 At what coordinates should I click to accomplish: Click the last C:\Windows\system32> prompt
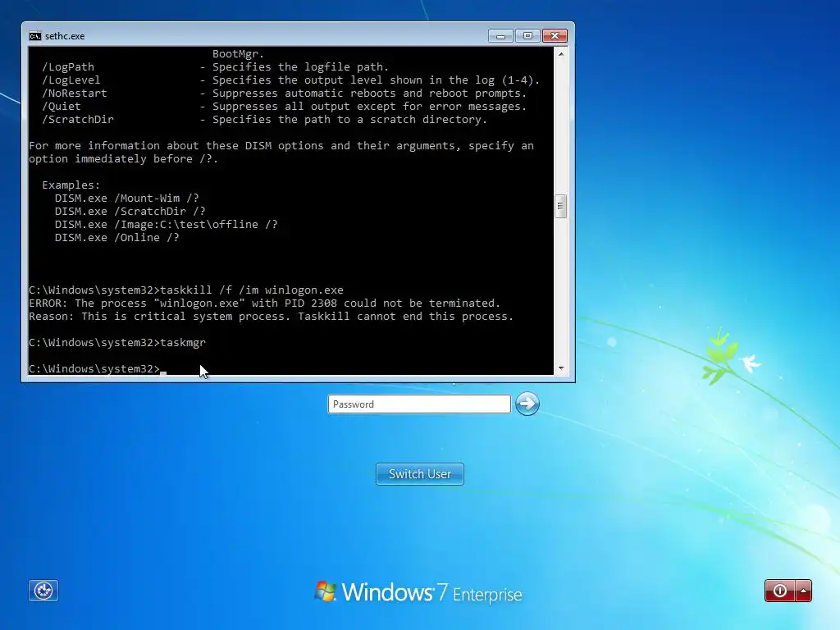click(x=94, y=368)
